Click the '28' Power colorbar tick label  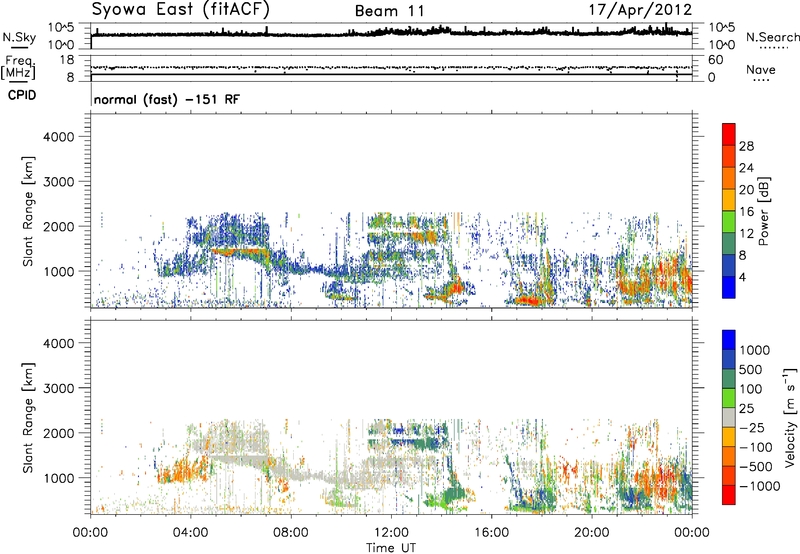[746, 146]
